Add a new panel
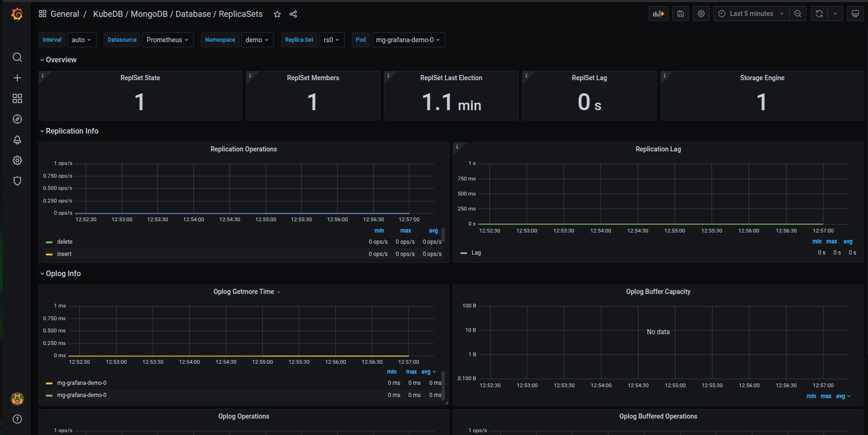 tap(659, 14)
